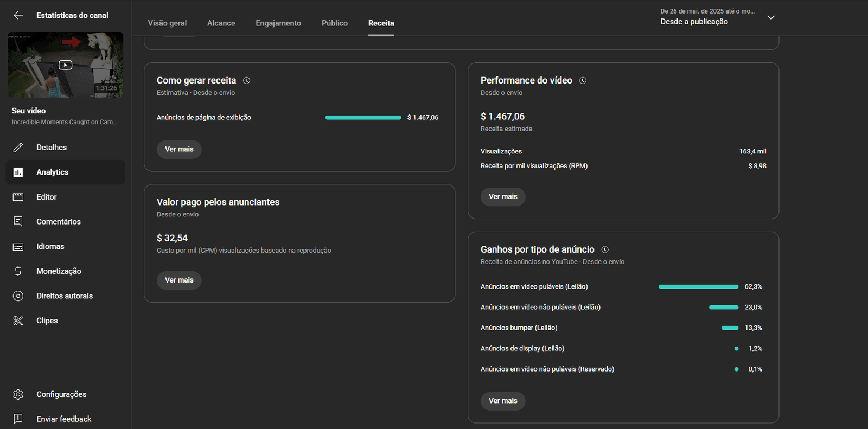Click the Enviar feedback icon
Viewport: 868px width, 429px height.
[18, 419]
